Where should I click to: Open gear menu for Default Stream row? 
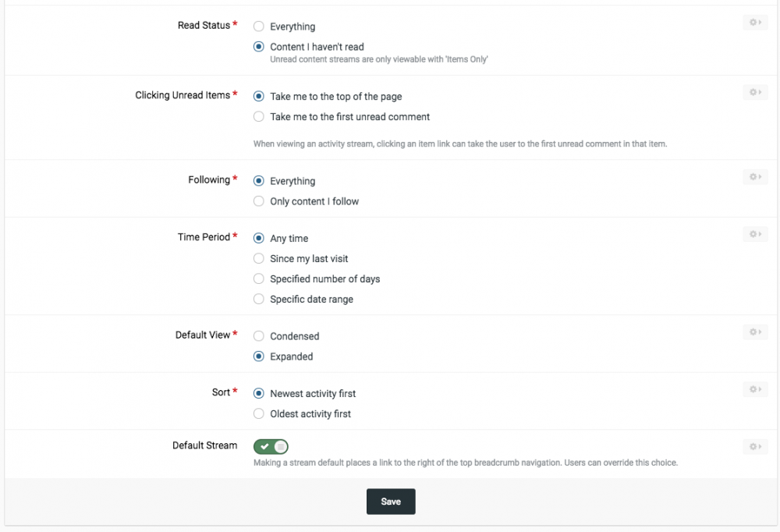click(x=755, y=447)
